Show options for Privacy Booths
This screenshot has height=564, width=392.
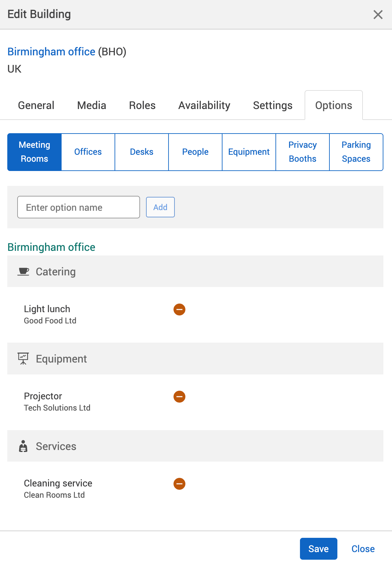(303, 152)
